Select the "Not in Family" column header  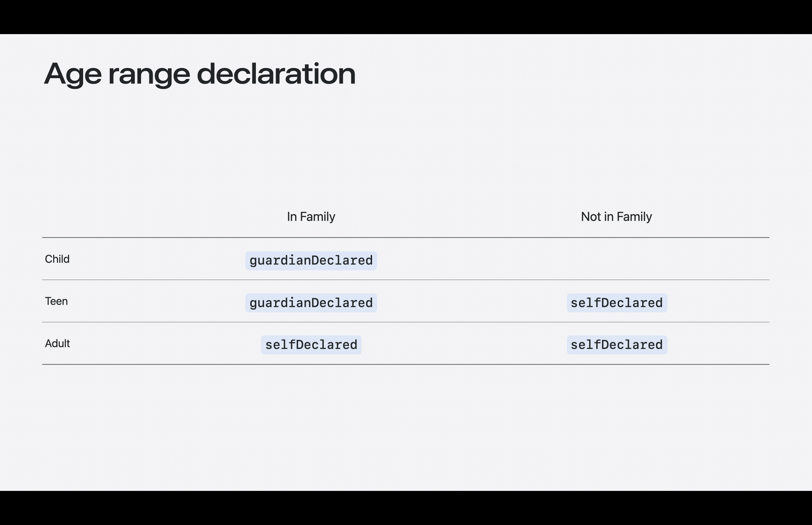pos(616,217)
